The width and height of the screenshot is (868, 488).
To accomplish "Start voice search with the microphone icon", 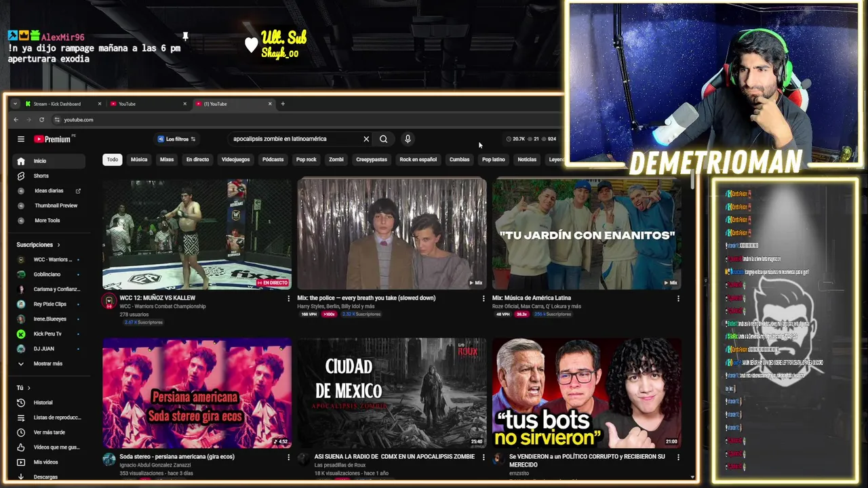I will coord(408,139).
